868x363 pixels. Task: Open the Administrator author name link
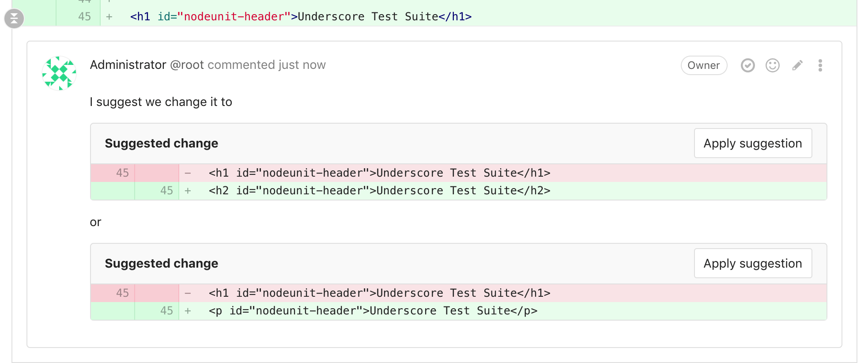click(128, 65)
